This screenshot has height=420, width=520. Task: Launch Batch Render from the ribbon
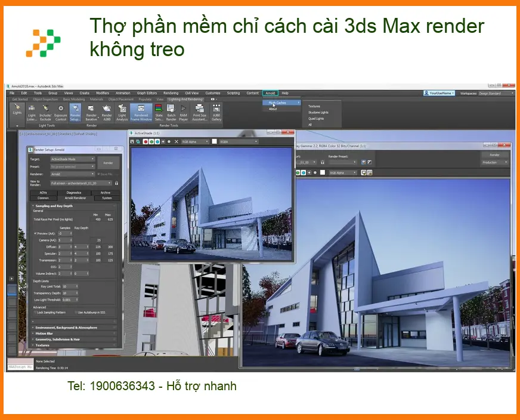[171, 113]
